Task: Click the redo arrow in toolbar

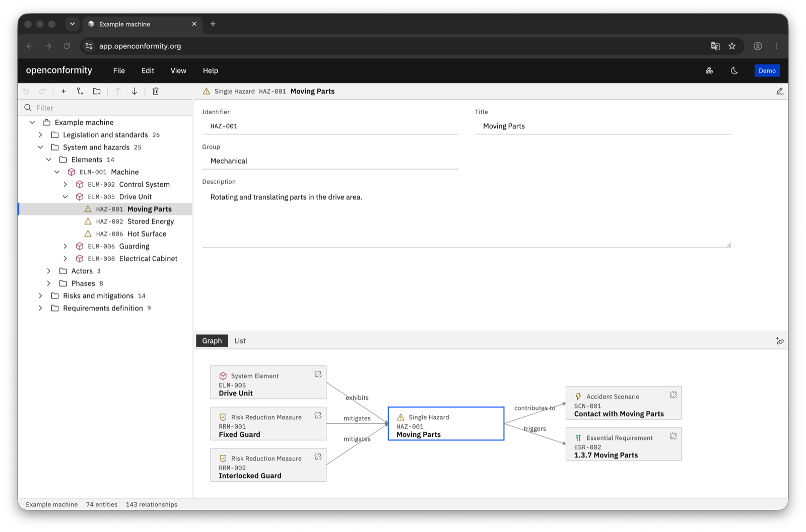Action: 43,91
